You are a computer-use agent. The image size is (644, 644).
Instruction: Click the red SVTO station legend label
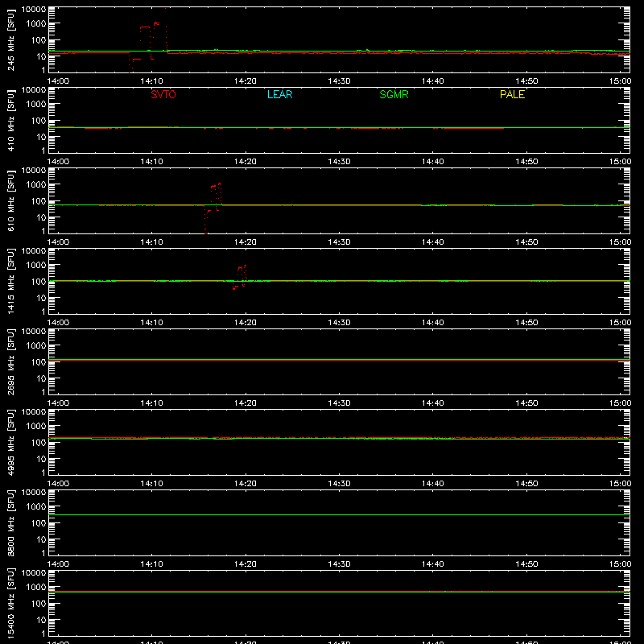coord(163,94)
